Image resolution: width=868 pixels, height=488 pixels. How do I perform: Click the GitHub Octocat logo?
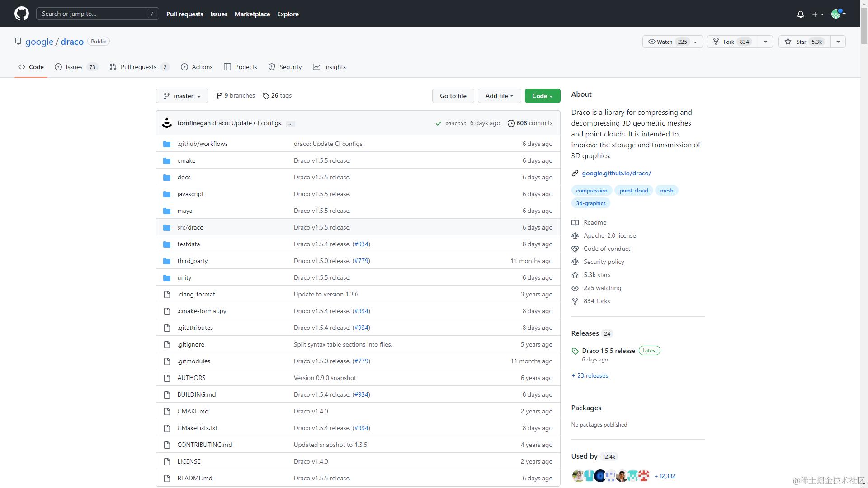[x=21, y=14]
